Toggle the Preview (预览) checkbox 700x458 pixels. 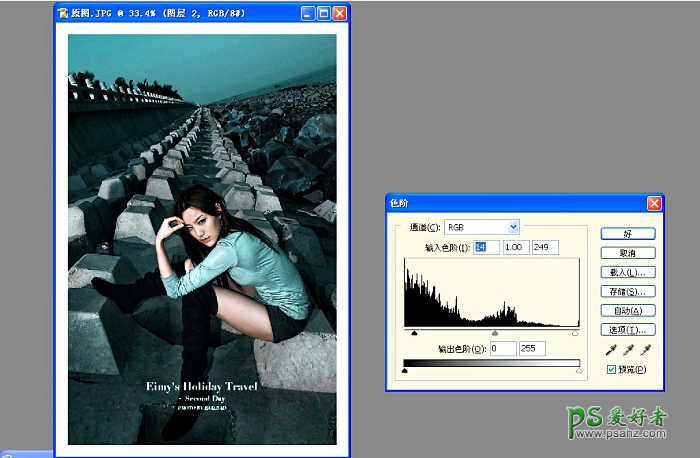point(613,370)
